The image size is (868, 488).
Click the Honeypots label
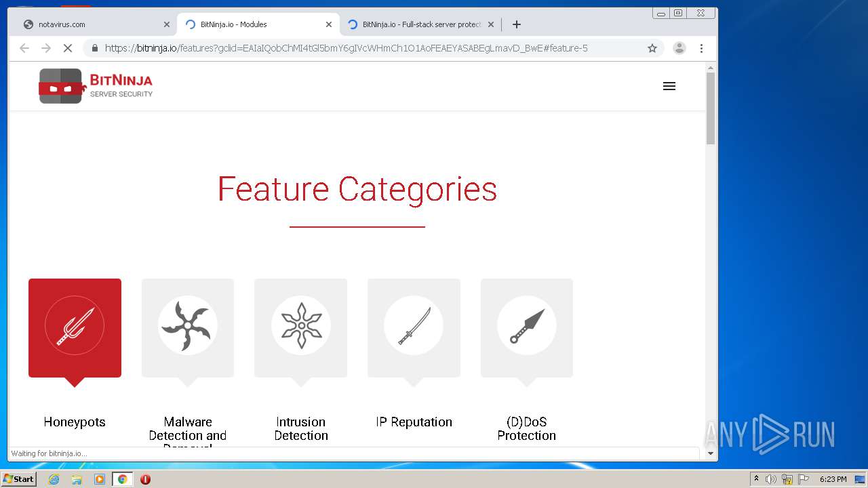75,422
